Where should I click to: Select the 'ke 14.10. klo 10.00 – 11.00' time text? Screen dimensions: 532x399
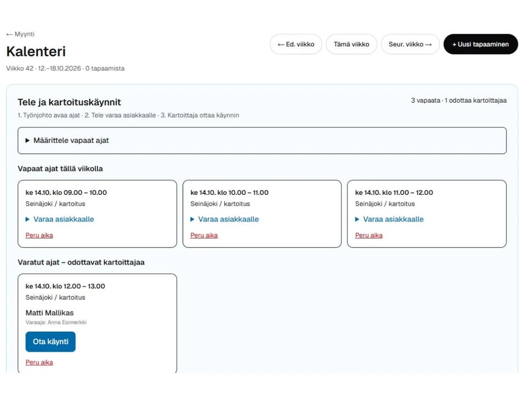pos(229,192)
